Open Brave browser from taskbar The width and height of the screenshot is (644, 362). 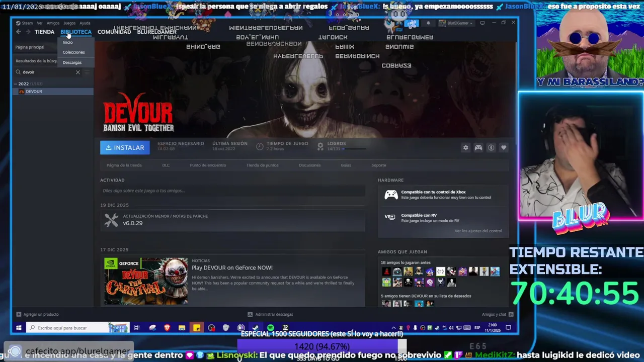pyautogui.click(x=167, y=328)
